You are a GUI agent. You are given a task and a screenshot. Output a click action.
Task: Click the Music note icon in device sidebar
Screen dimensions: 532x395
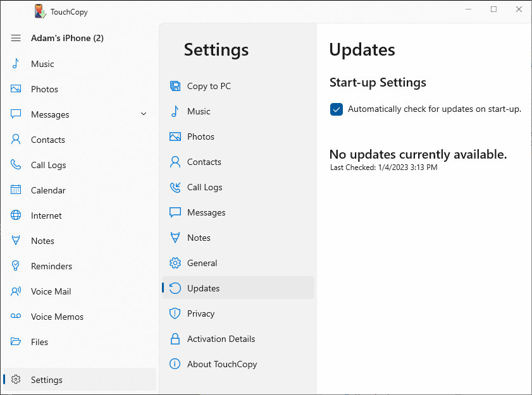click(16, 63)
